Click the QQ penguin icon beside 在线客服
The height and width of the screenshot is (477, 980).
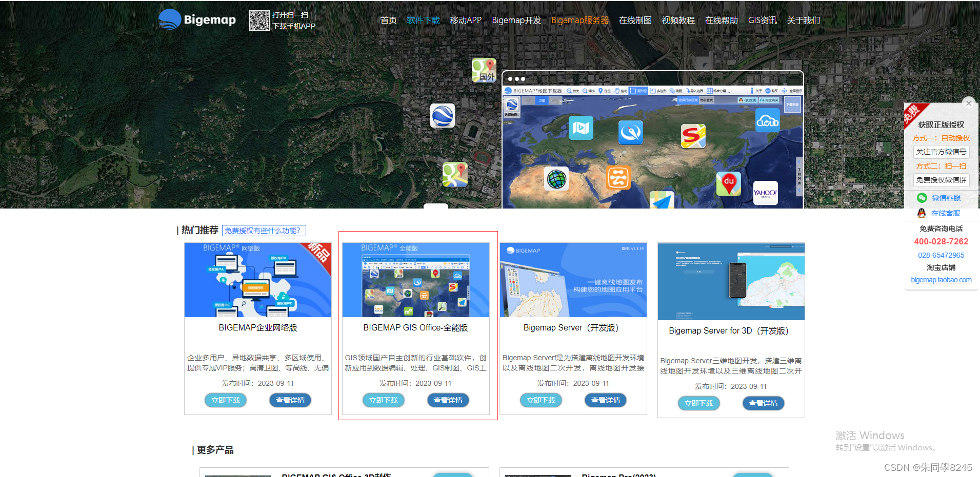[922, 213]
